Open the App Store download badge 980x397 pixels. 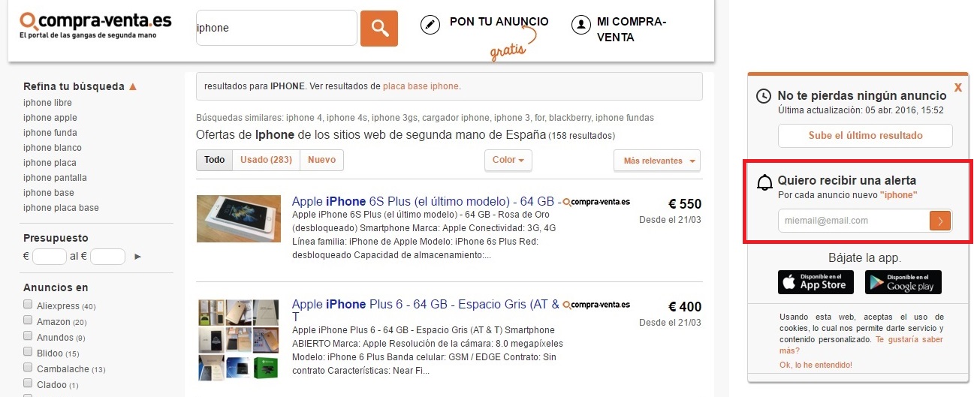(816, 282)
